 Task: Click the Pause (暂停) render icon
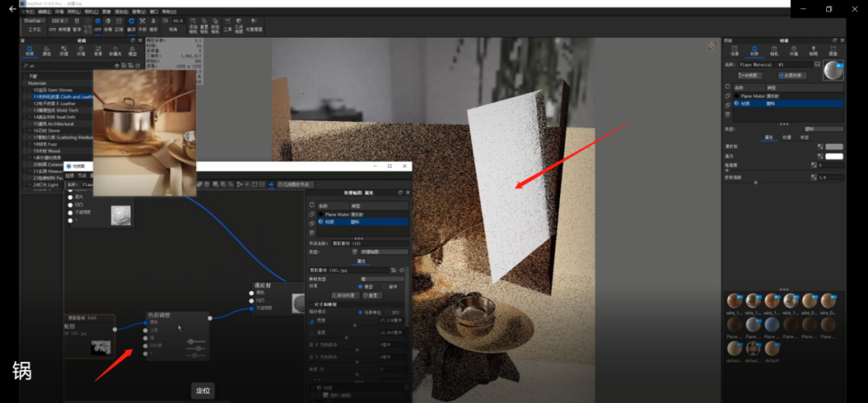(x=77, y=22)
